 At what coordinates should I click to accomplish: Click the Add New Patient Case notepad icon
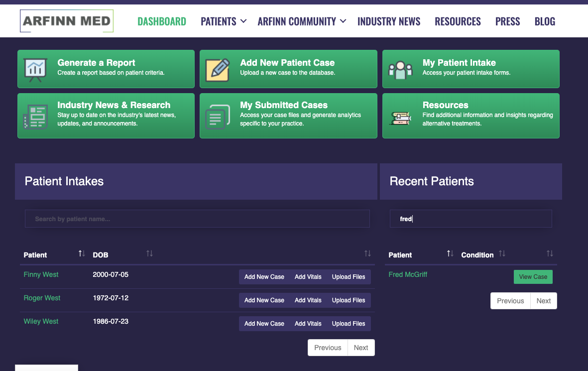[218, 69]
